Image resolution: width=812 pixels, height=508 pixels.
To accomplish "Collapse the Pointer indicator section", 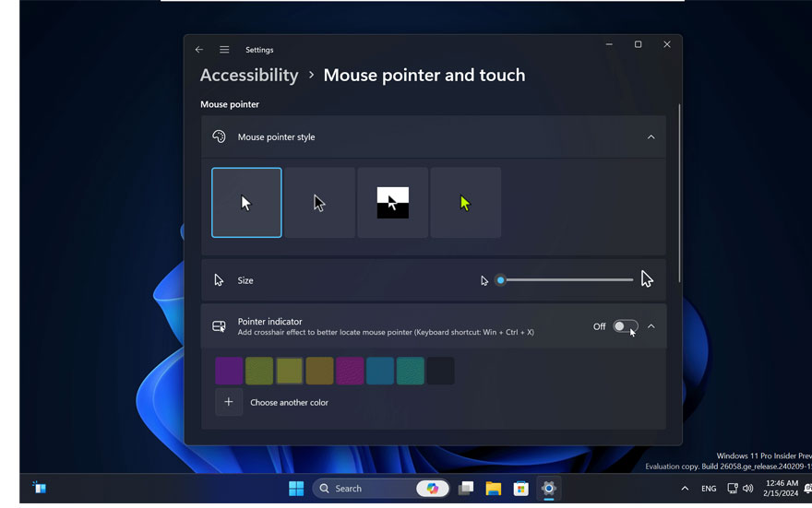I will point(651,326).
